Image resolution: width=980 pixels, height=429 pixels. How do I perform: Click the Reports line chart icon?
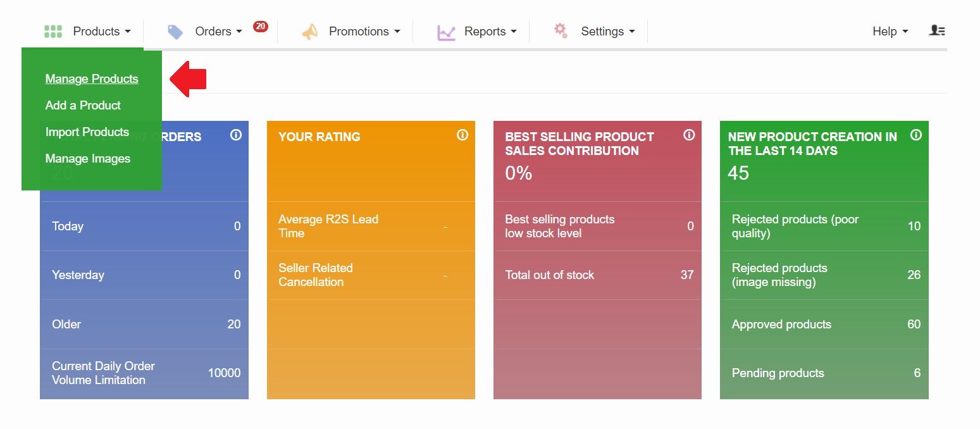click(446, 32)
